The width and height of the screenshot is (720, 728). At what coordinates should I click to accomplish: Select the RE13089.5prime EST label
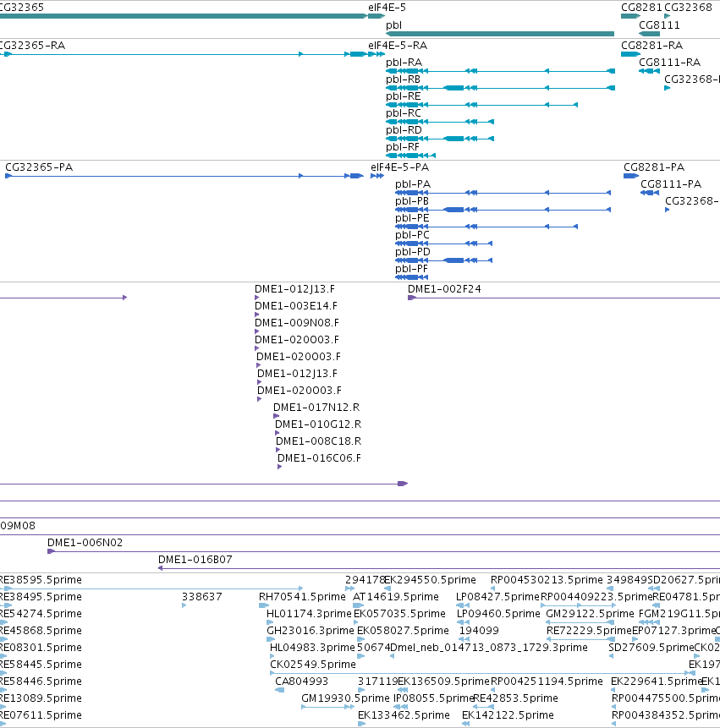coord(41,698)
